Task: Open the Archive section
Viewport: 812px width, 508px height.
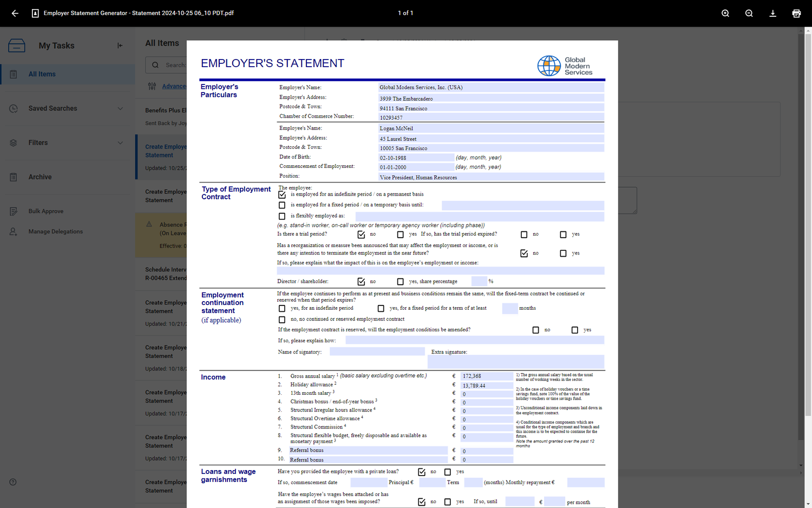Action: (x=41, y=177)
